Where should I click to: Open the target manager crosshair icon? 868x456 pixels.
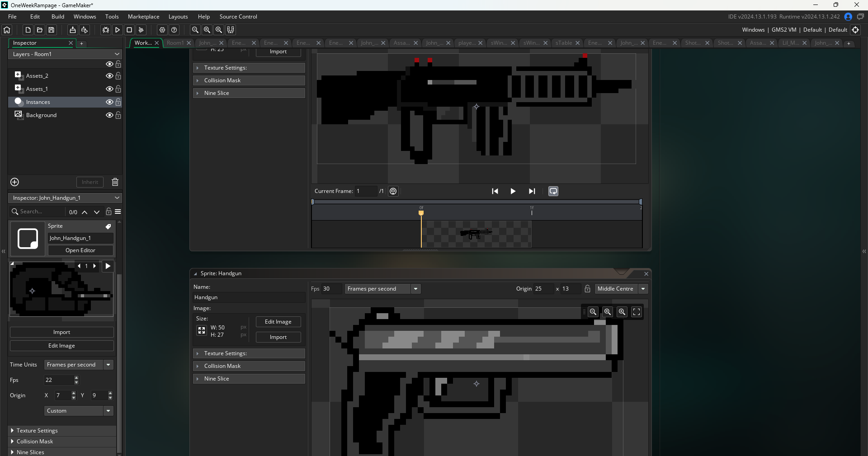coord(855,30)
